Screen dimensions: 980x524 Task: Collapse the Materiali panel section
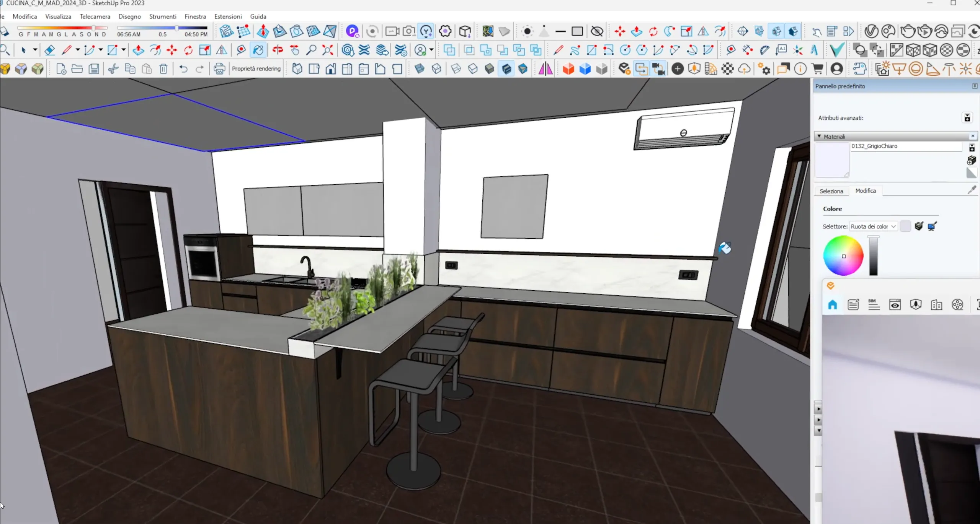pyautogui.click(x=819, y=137)
